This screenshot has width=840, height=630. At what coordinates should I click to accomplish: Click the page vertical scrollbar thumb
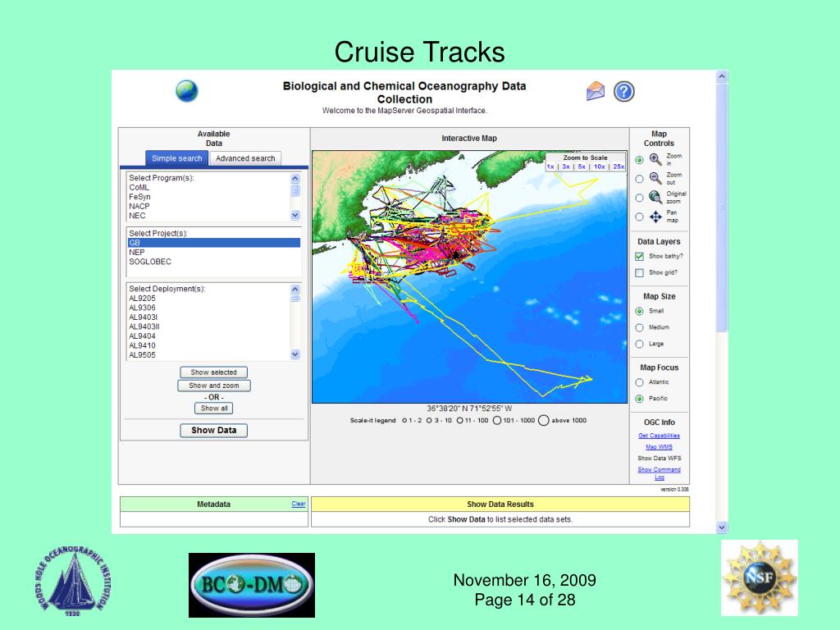pos(722,208)
